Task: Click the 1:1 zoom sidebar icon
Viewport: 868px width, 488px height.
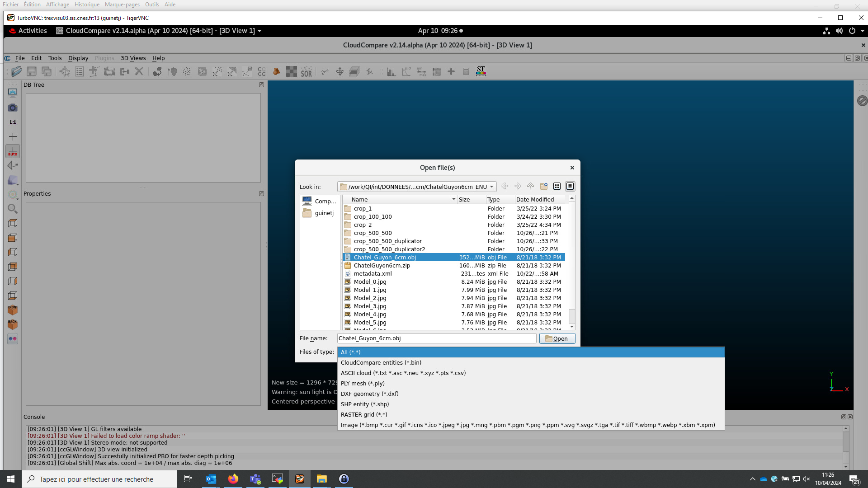Action: [x=13, y=122]
